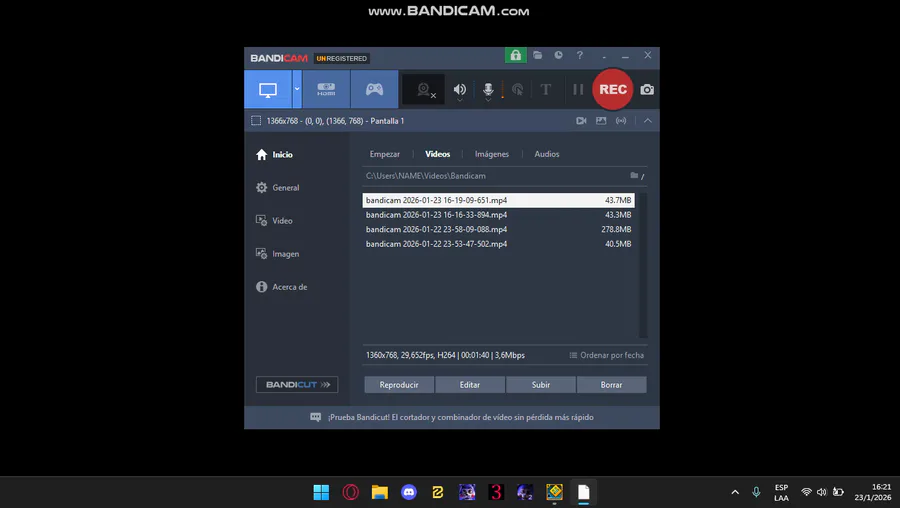Select file bandicam 2026-01-23 16-16-33-894.mp4
900x508 pixels.
click(498, 215)
